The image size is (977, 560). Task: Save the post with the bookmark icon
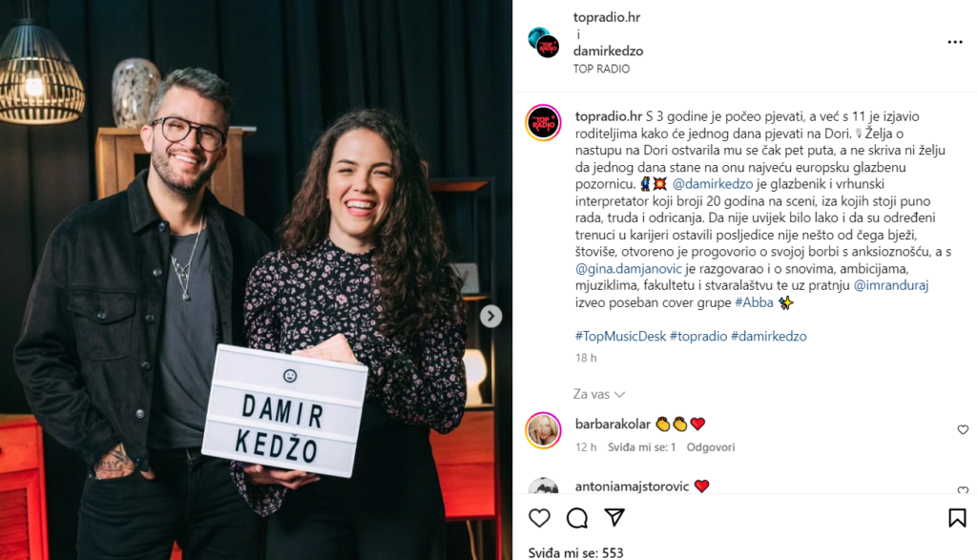click(957, 518)
